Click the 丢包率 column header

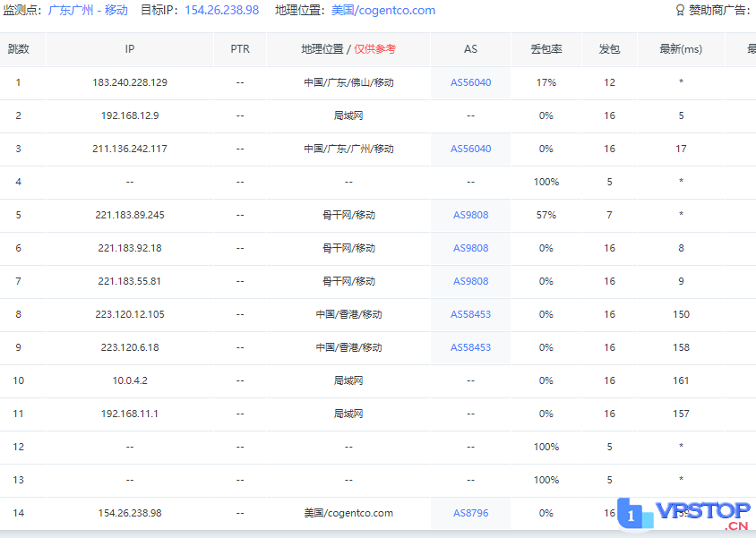[546, 49]
